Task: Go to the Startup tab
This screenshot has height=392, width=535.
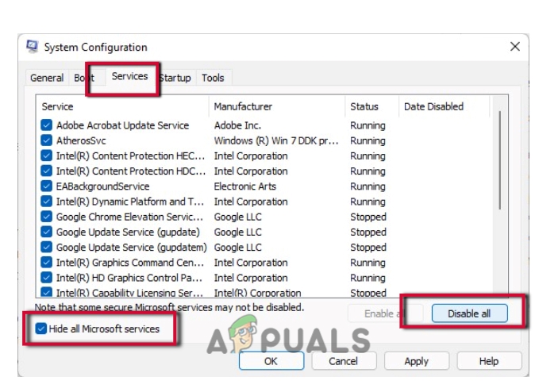Action: click(175, 78)
